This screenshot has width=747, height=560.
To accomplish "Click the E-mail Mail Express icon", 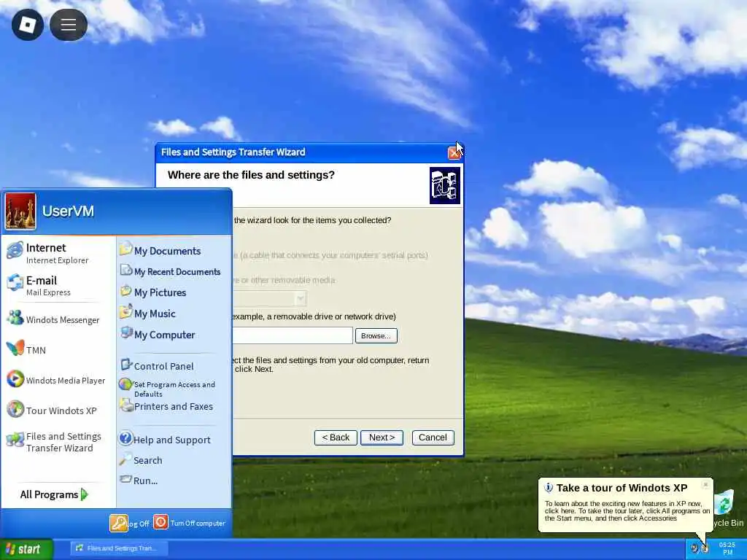I will point(15,283).
